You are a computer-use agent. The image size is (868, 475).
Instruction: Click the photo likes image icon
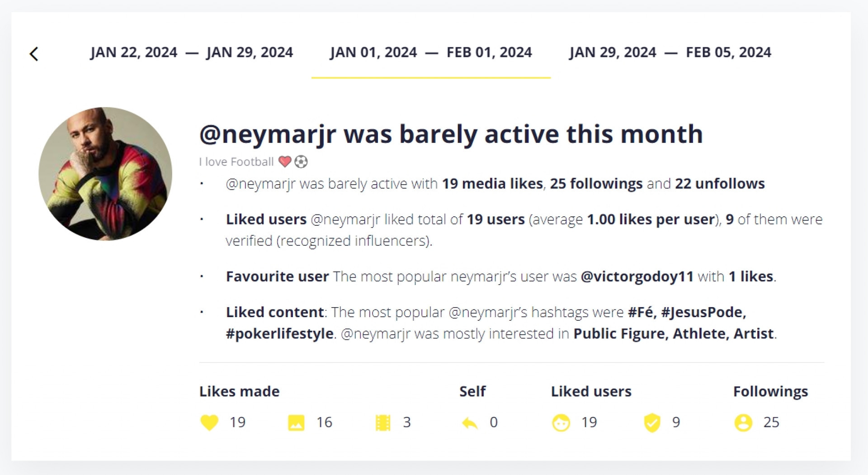296,423
